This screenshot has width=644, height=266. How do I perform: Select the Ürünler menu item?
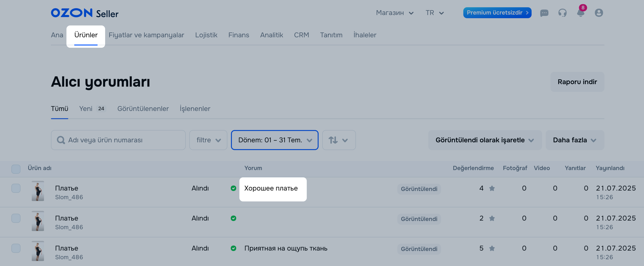(86, 35)
